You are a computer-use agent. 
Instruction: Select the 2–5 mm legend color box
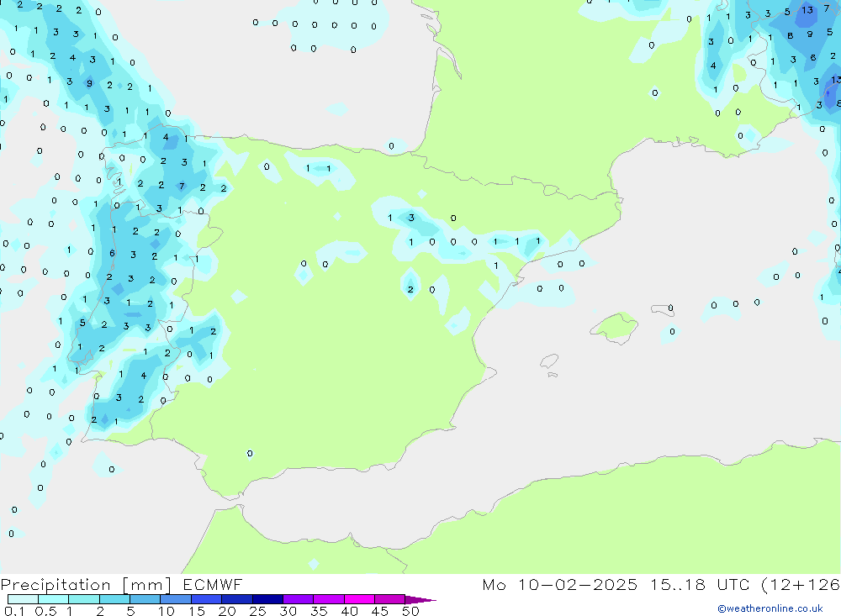pos(114,599)
